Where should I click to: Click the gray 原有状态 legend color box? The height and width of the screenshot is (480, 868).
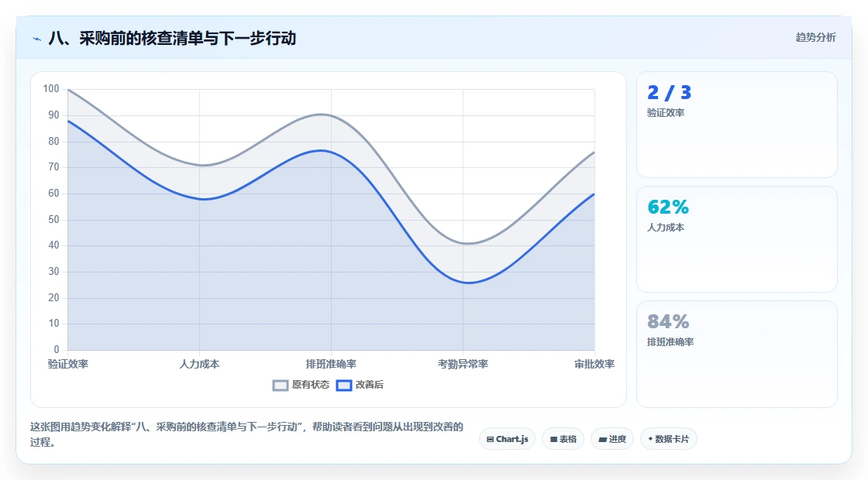tap(281, 386)
